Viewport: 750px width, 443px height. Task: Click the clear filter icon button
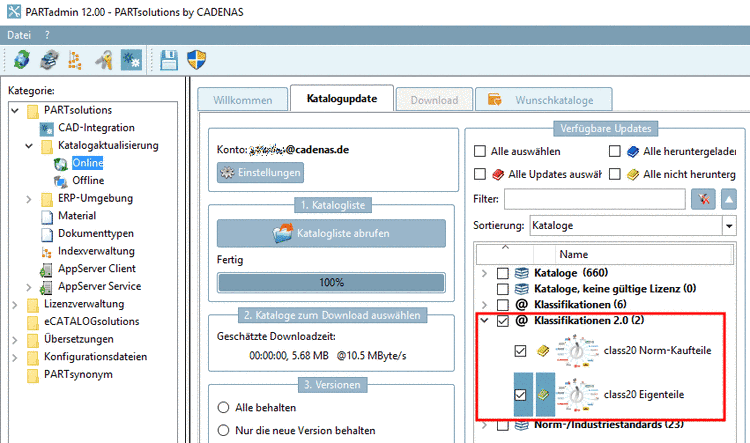point(703,199)
